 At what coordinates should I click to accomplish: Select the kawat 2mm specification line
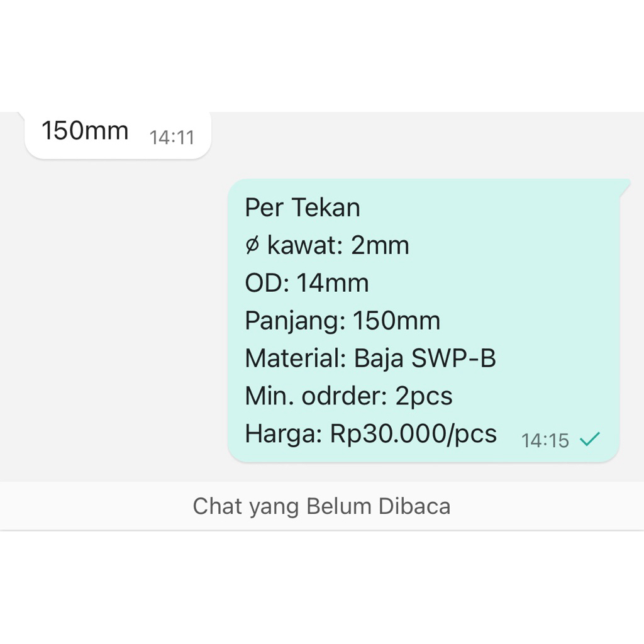click(x=327, y=245)
